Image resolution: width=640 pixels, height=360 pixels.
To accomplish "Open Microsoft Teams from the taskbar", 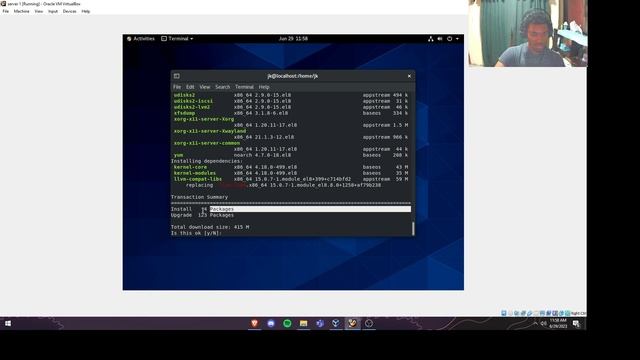I will (x=320, y=323).
